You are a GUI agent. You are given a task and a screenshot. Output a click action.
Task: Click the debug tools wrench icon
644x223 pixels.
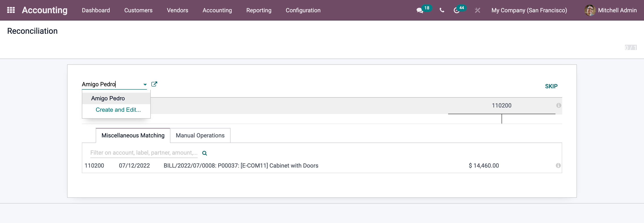[x=477, y=11]
